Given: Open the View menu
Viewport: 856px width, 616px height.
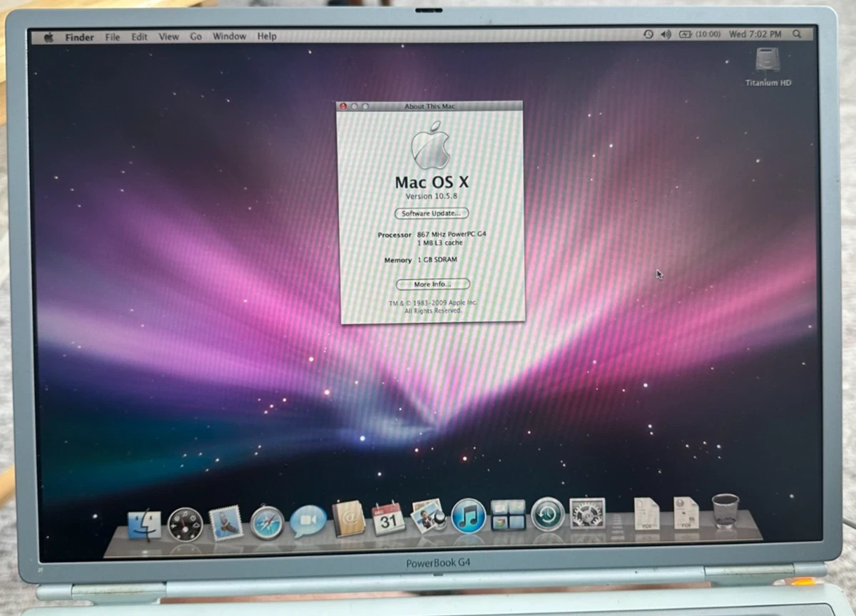Looking at the screenshot, I should point(169,36).
